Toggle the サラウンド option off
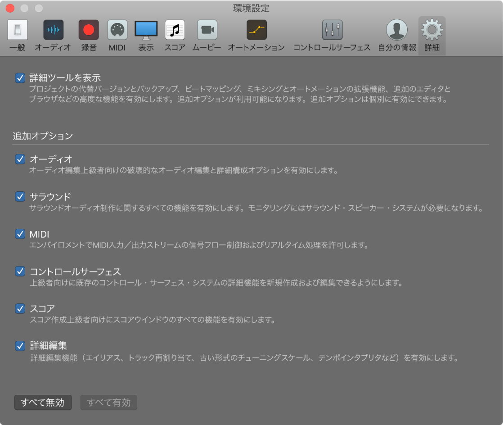Image resolution: width=504 pixels, height=425 pixels. pos(20,197)
